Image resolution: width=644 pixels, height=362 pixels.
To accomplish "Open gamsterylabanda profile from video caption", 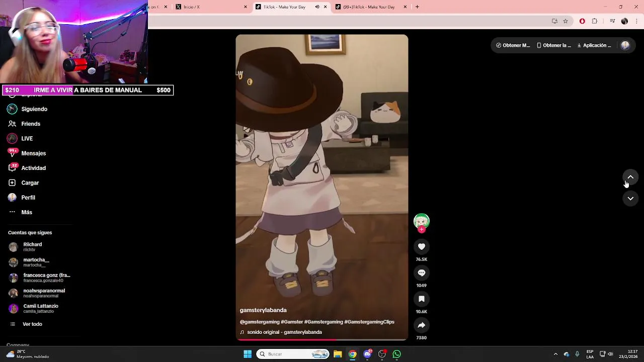I will (263, 310).
